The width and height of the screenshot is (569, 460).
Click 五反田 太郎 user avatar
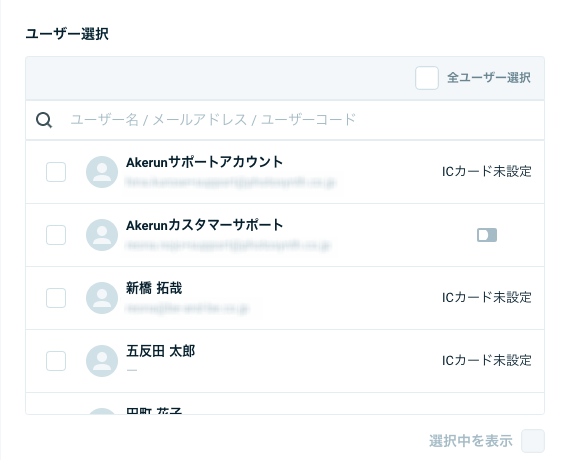102,361
